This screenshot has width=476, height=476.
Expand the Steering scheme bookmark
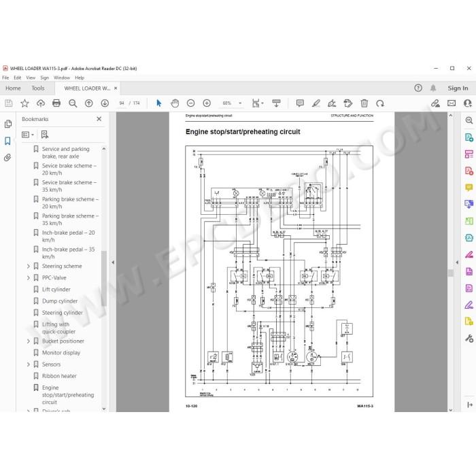click(29, 267)
